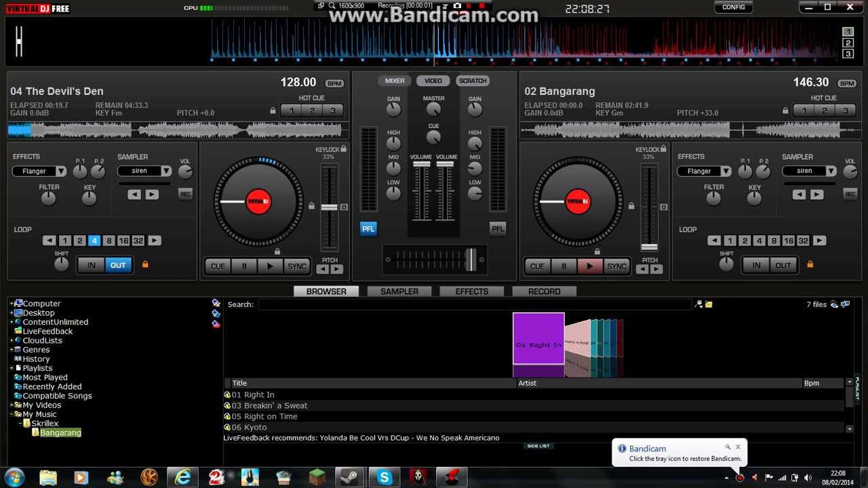Collapse the My Music folder node

pyautogui.click(x=12, y=414)
